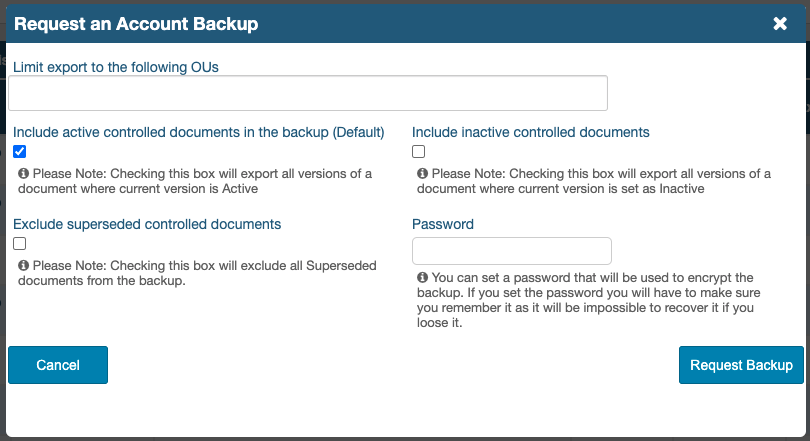
Task: Tick the exclude superseded controlled documents checkbox
Action: point(20,244)
